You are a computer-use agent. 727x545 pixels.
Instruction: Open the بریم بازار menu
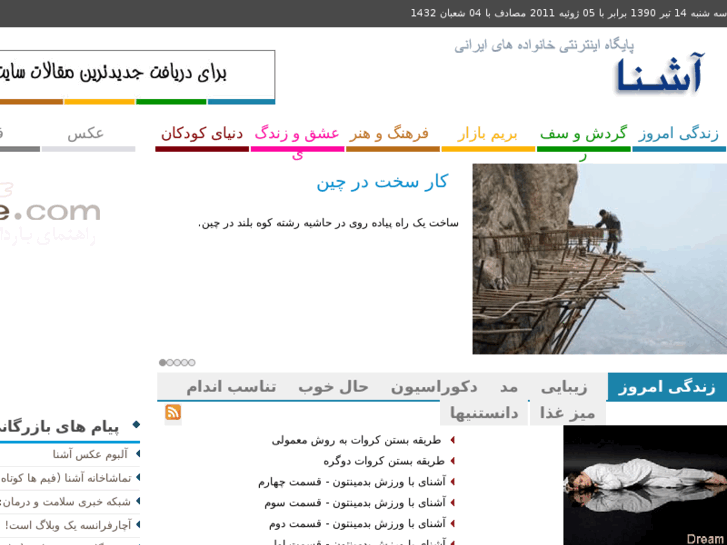[487, 134]
